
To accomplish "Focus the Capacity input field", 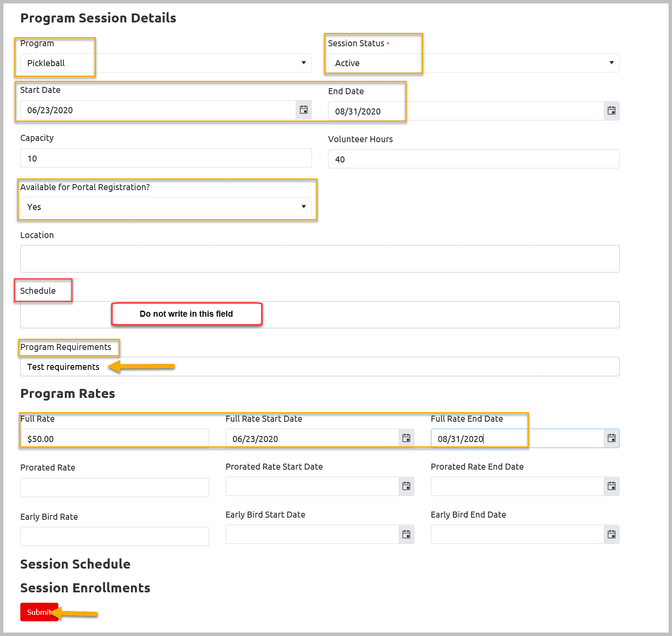I will 166,158.
